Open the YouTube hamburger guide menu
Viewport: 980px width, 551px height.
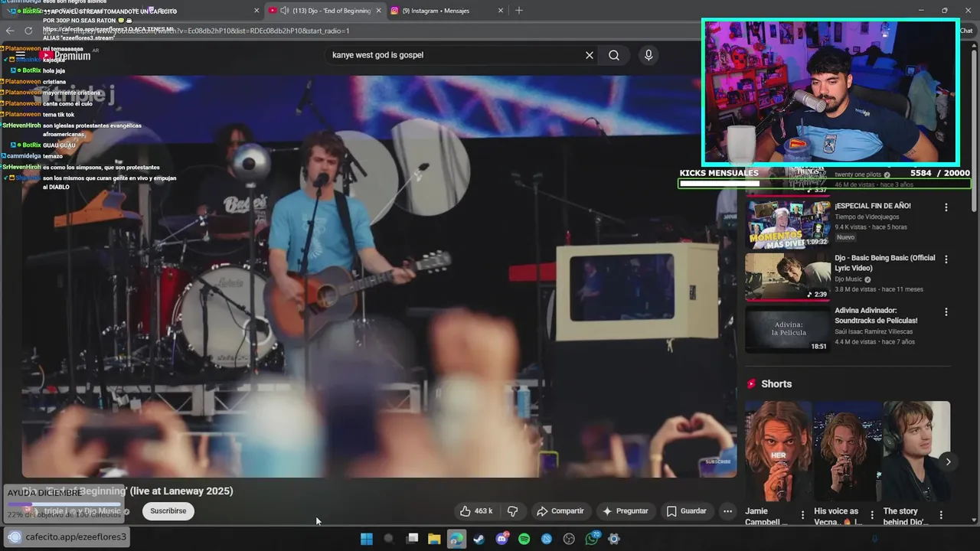(x=21, y=55)
